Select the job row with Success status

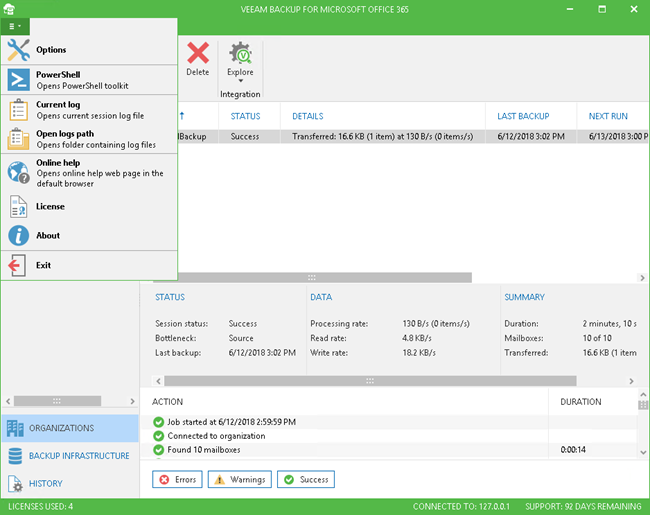(413, 136)
